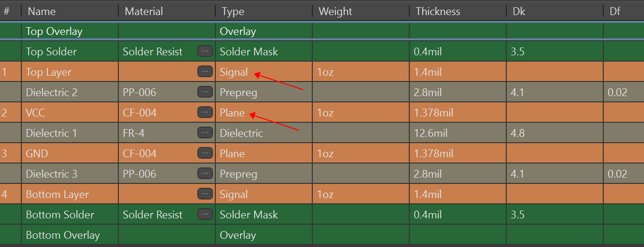Open material library for Dielectric 2
644x247 pixels.
205,92
